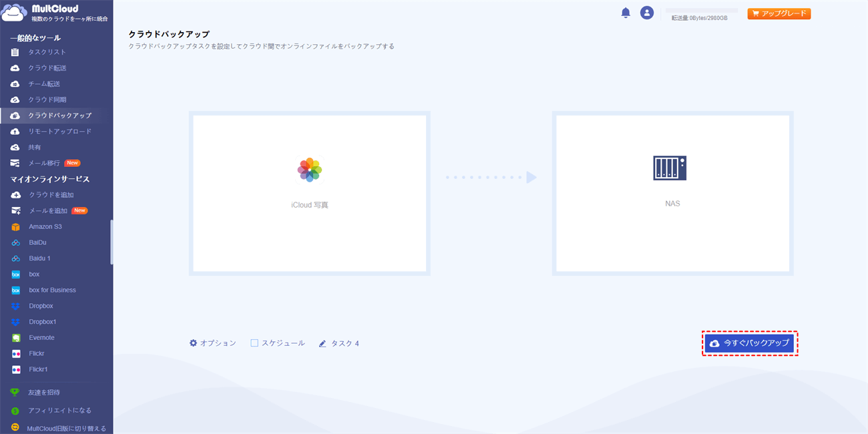Click the Amazon S3 label
This screenshot has height=434, width=868.
(45, 227)
